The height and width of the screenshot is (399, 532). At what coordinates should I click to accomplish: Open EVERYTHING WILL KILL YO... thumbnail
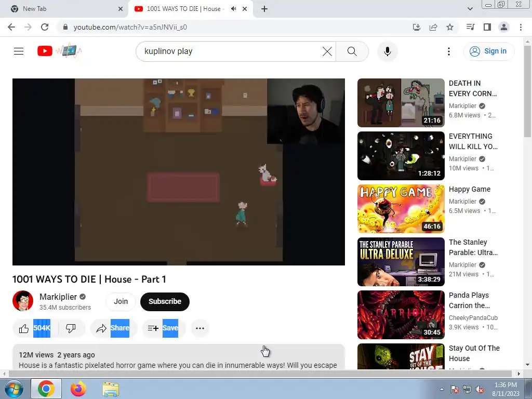click(x=401, y=156)
